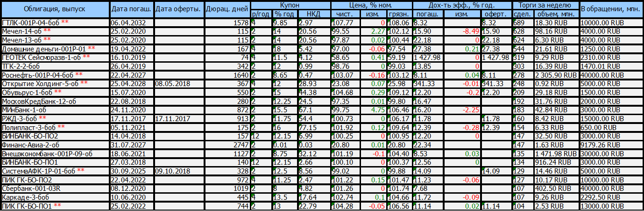Open the Мечел-14-об bond link
644x211 pixels.
21,31
